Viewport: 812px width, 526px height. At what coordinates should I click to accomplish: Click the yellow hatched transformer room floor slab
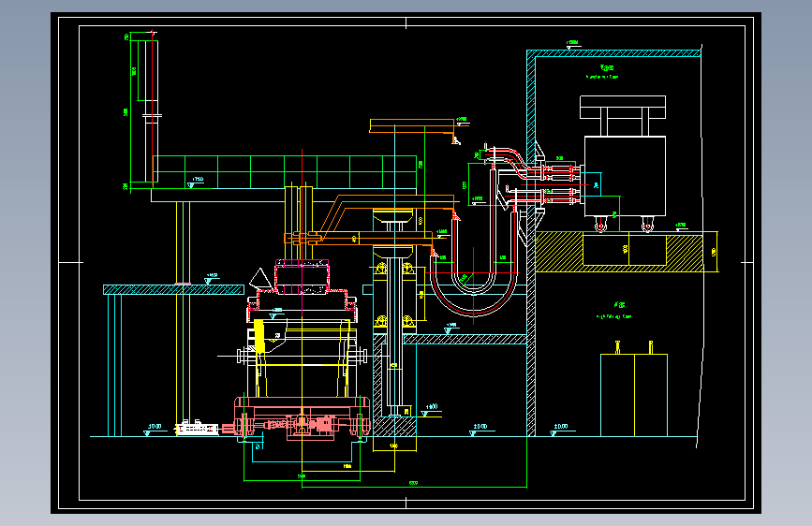[619, 252]
